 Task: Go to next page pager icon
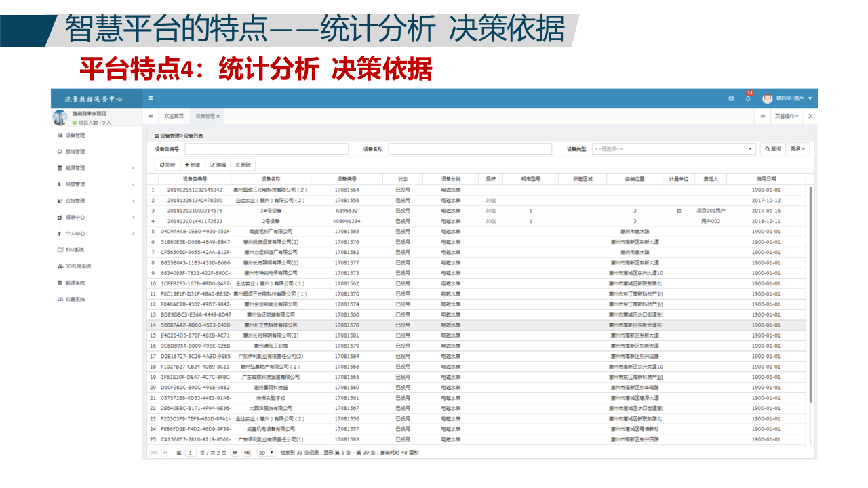tap(235, 452)
